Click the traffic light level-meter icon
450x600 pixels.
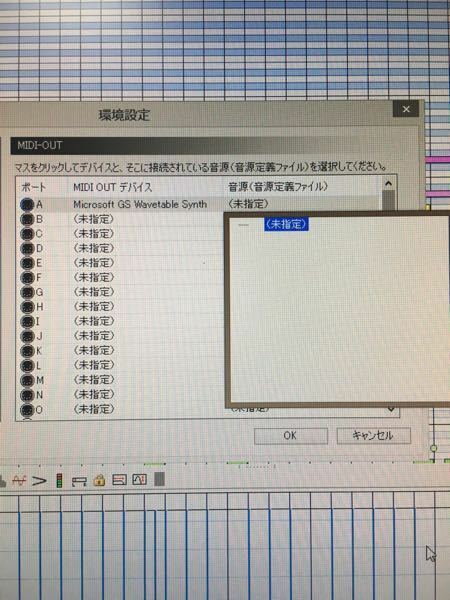pos(59,481)
